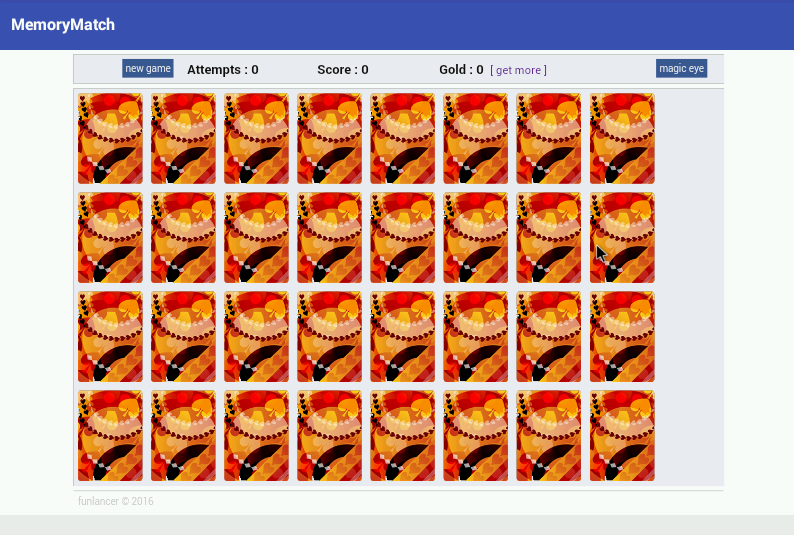
Task: Flip the second card in third row
Action: (183, 337)
